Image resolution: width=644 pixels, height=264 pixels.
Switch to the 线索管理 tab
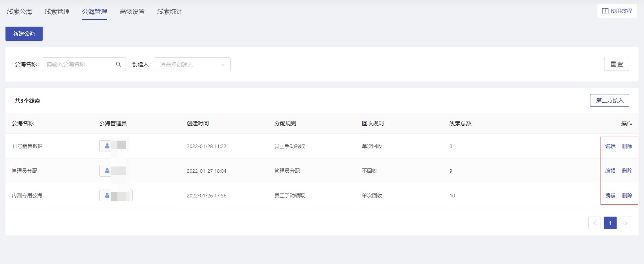[x=57, y=12]
